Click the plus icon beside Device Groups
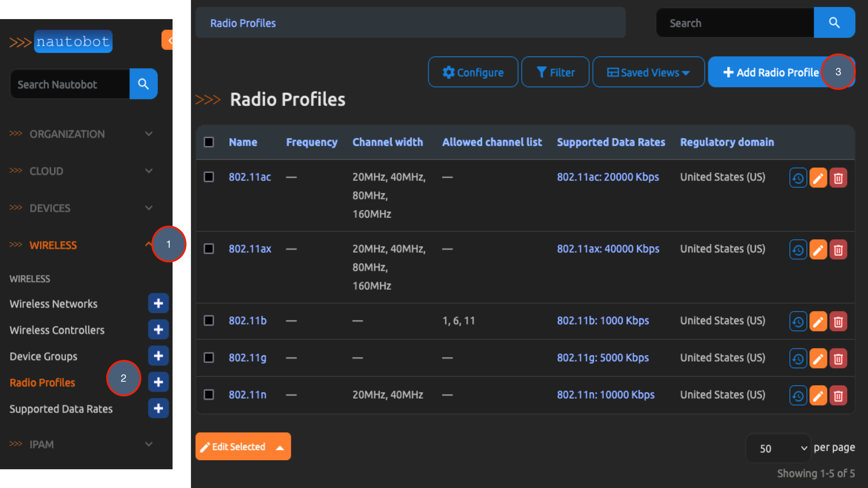This screenshot has width=868, height=488. [x=158, y=355]
